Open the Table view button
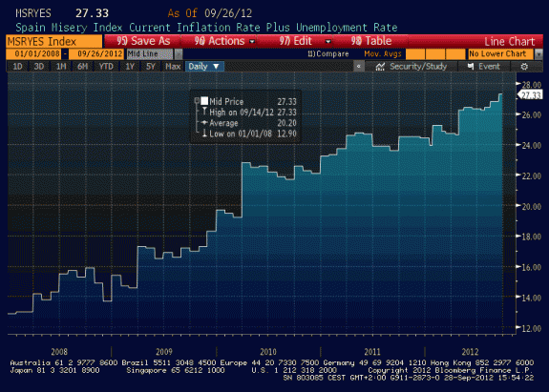 click(371, 41)
